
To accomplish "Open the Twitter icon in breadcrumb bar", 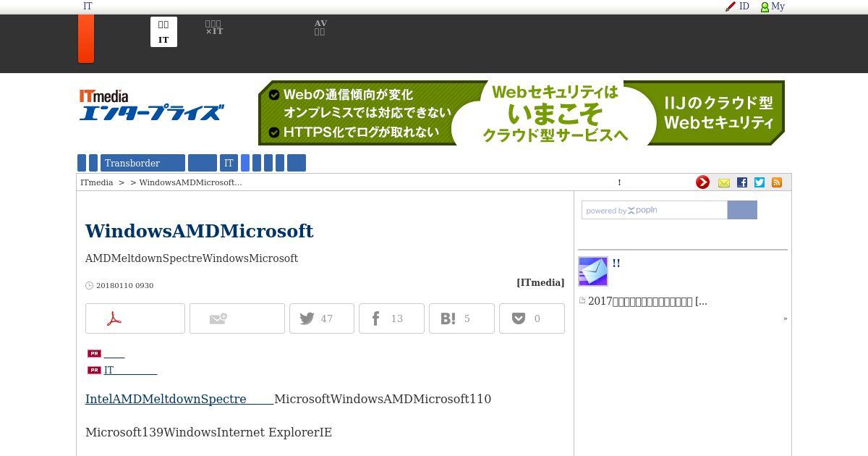I will click(x=759, y=182).
